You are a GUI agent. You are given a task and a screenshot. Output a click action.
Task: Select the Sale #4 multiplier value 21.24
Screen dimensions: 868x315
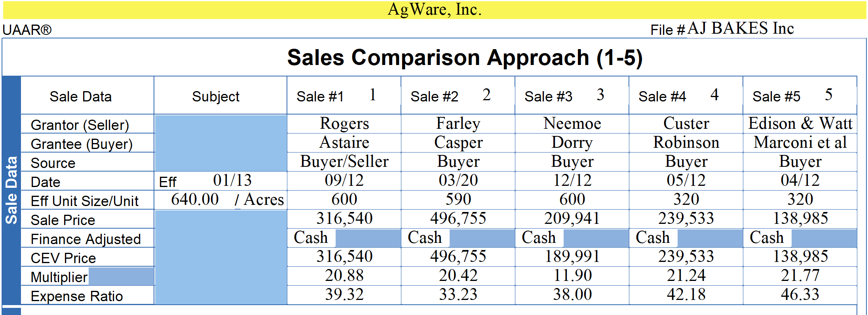pos(686,276)
